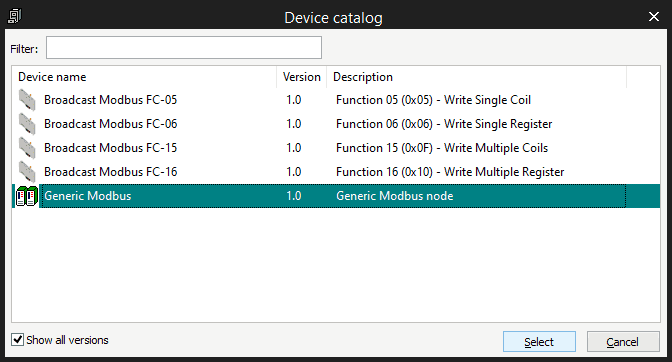Click the Broadcast Modbus FC-05 device icon
Image resolution: width=672 pixels, height=362 pixels.
27,100
